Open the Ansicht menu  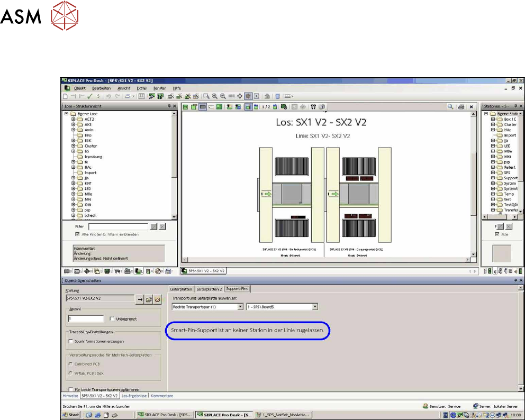pos(124,88)
